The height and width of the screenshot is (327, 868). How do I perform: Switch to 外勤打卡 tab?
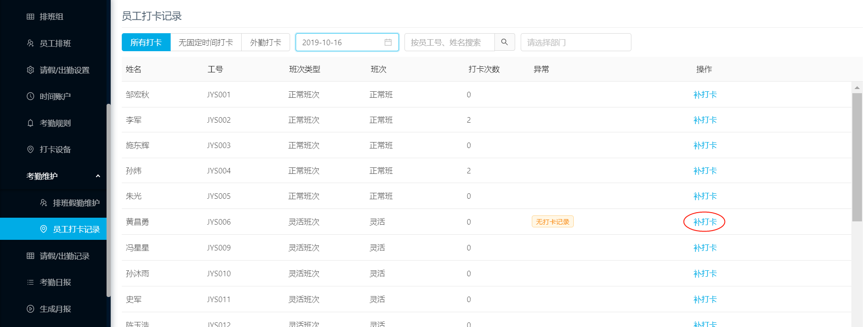[266, 42]
